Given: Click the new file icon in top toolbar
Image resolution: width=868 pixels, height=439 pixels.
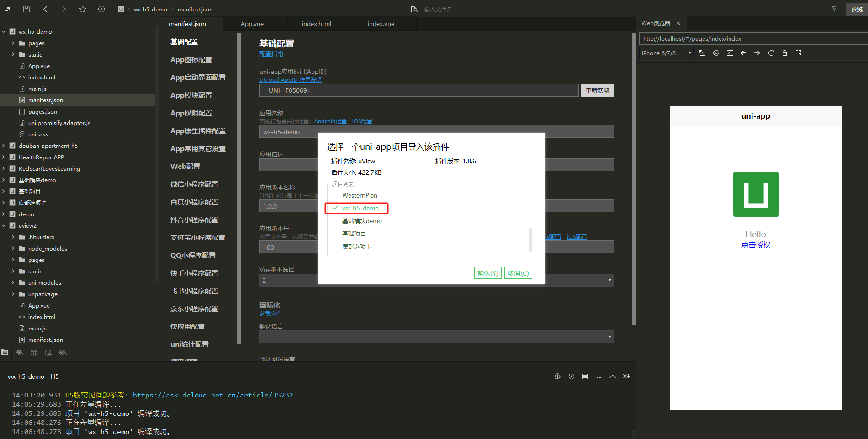Looking at the screenshot, I should point(8,9).
